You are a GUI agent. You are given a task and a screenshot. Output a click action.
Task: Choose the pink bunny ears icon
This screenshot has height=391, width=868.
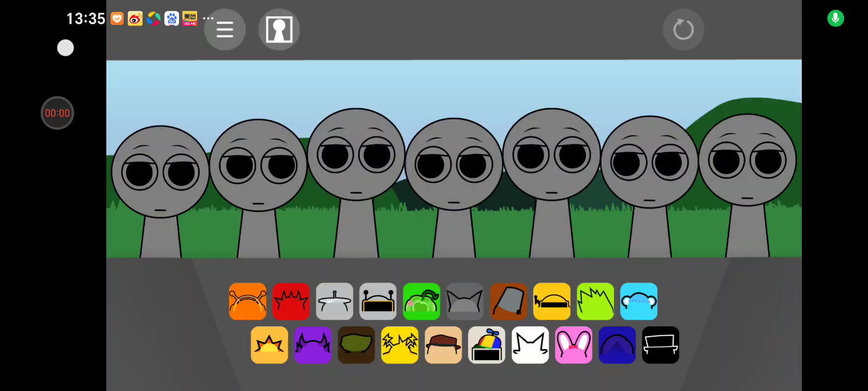[573, 345]
